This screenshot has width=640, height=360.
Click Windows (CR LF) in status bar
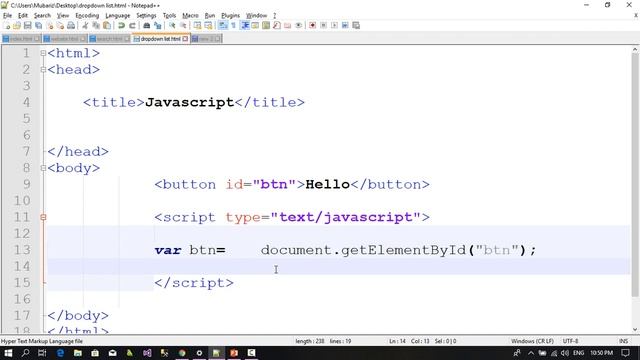pos(532,341)
